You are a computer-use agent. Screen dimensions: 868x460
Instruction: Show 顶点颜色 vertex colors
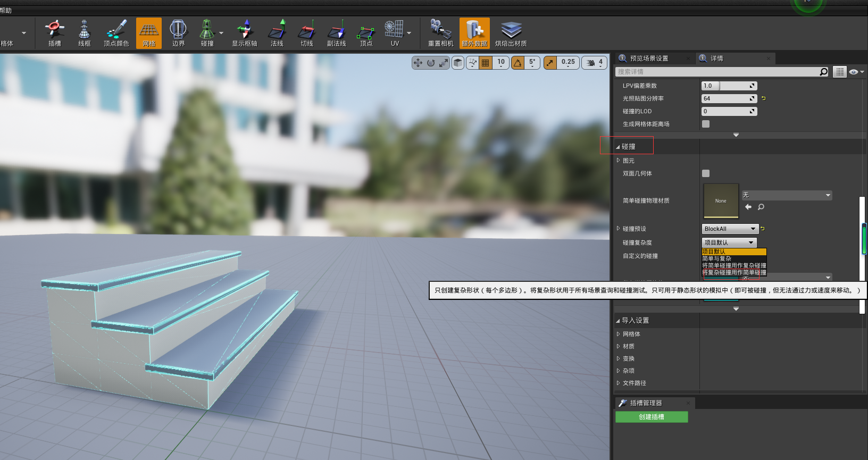(116, 33)
